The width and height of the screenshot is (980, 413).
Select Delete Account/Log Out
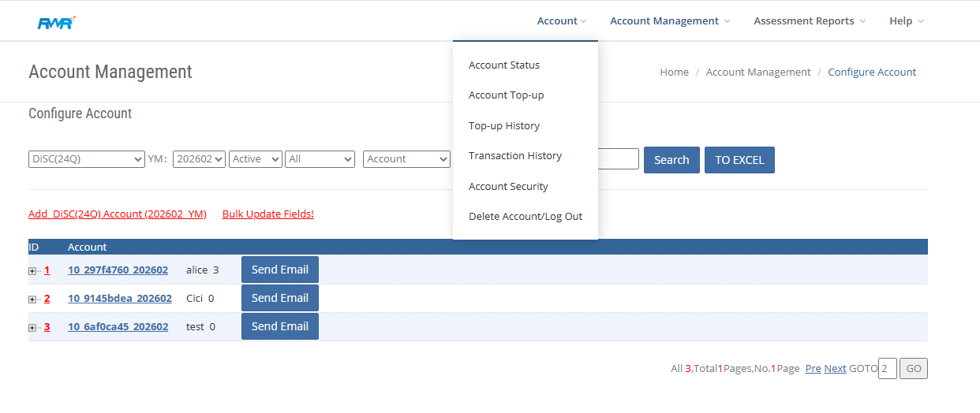pos(525,217)
